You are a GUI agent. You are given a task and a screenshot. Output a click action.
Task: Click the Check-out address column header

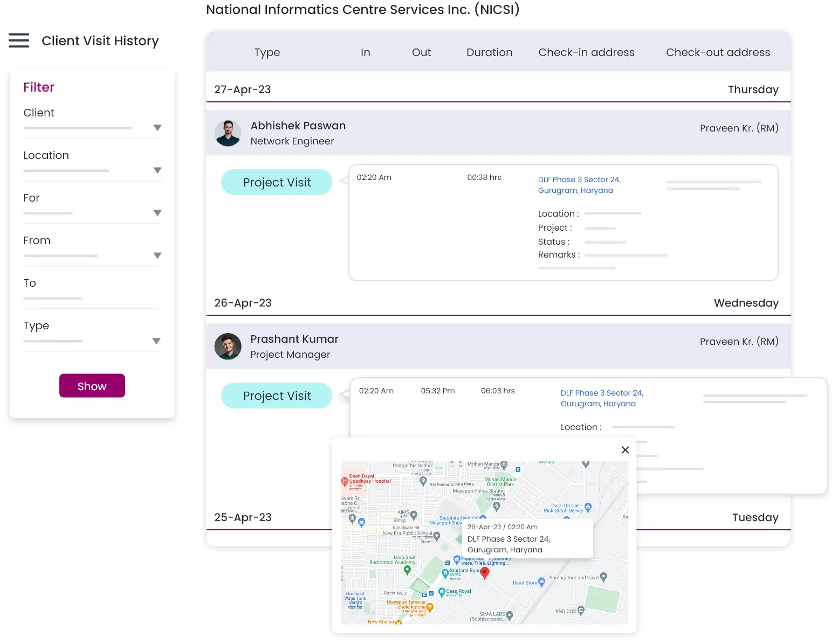click(718, 52)
